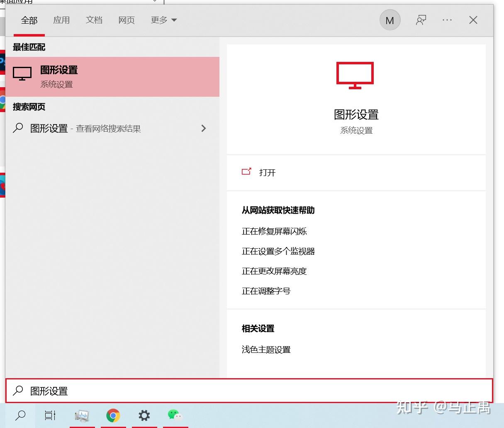504x428 pixels.
Task: Click the 搜索网页 section heading
Action: (29, 107)
